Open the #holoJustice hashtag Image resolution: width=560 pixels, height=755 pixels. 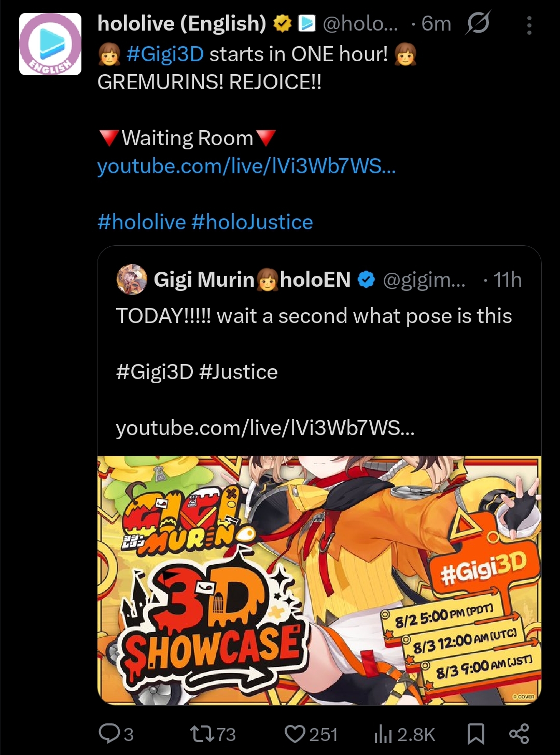click(252, 222)
